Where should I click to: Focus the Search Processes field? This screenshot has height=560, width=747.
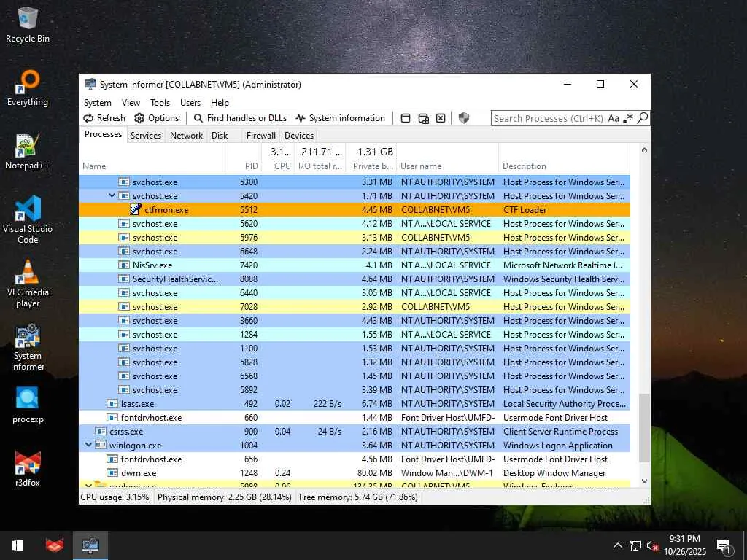point(549,118)
